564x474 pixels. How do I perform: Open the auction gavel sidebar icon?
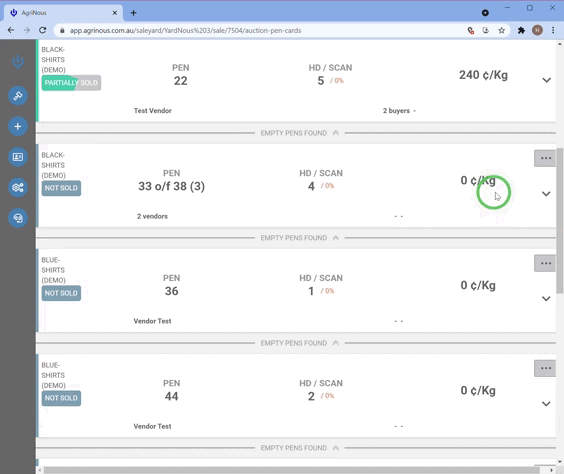click(x=18, y=96)
